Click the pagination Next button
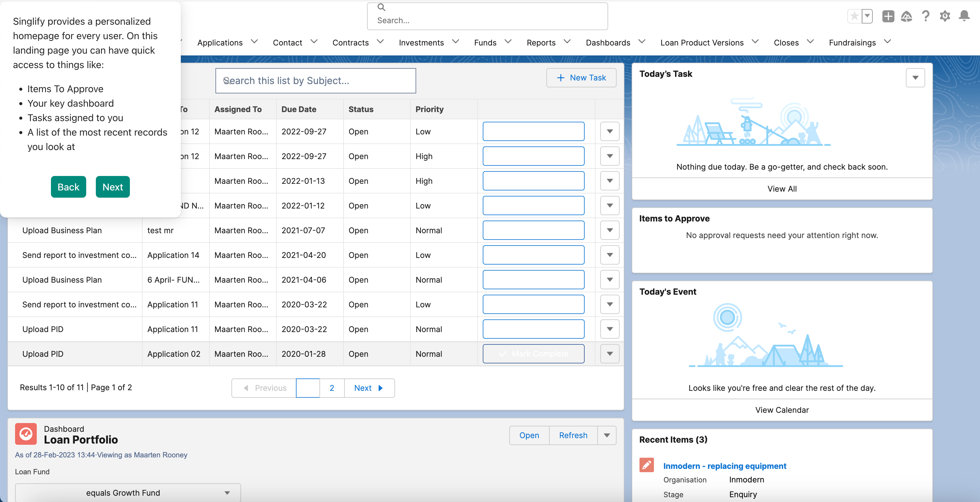 (369, 388)
